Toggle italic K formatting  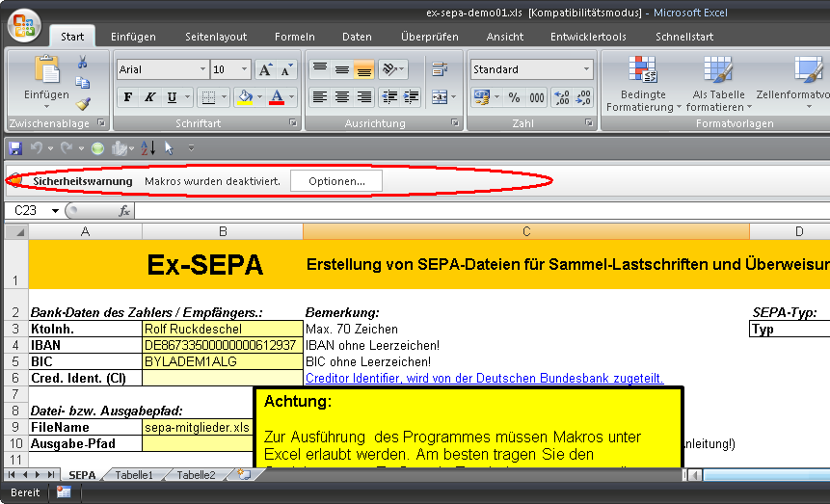coord(149,97)
